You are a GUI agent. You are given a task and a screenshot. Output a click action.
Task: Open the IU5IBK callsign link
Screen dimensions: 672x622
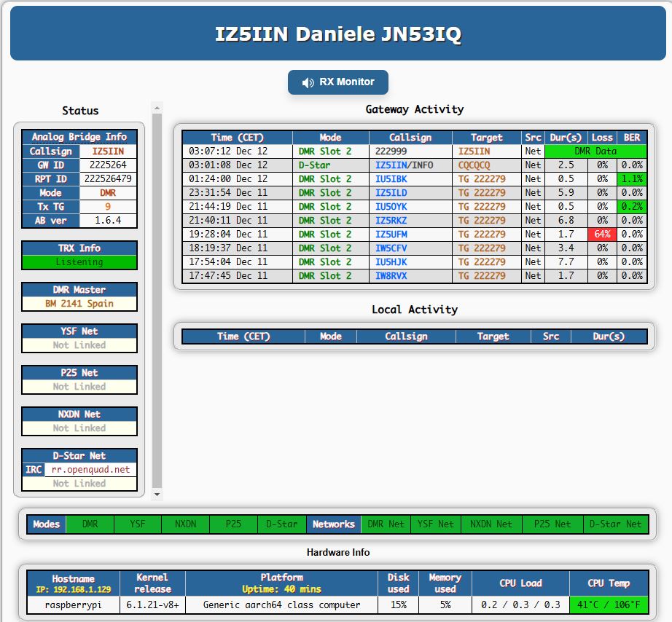pos(391,179)
